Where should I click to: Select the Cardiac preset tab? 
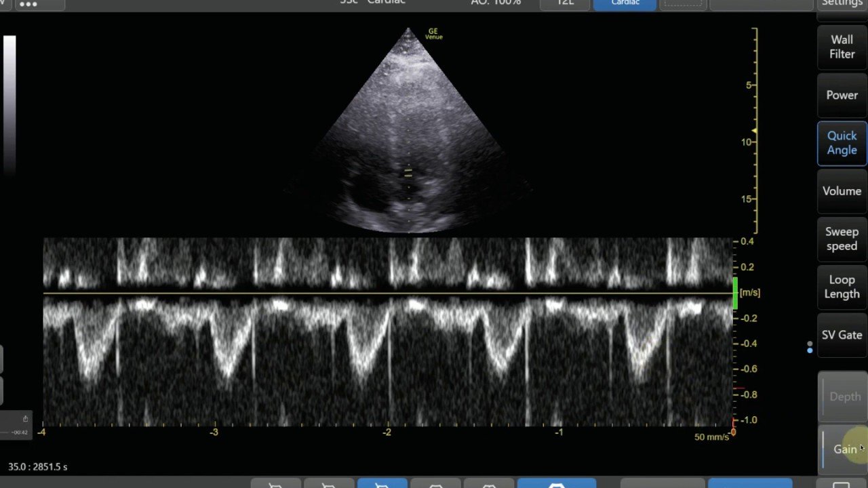tap(625, 4)
